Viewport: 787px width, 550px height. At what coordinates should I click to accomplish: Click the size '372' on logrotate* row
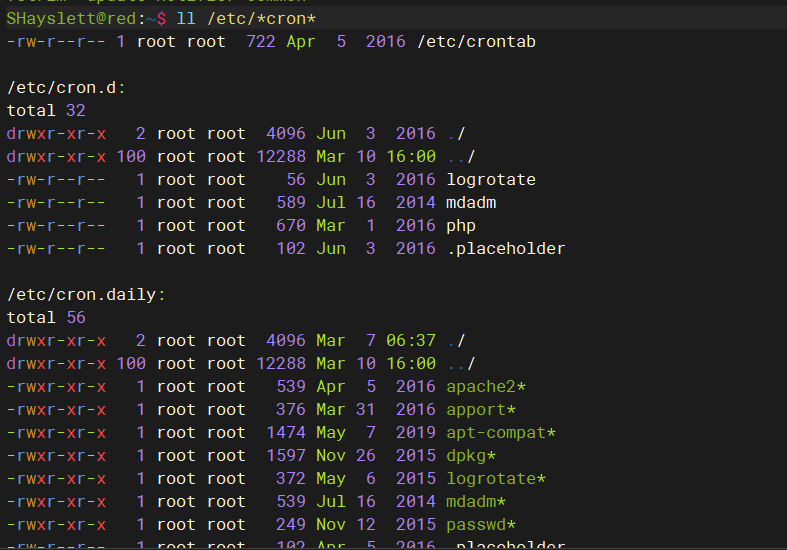point(291,479)
